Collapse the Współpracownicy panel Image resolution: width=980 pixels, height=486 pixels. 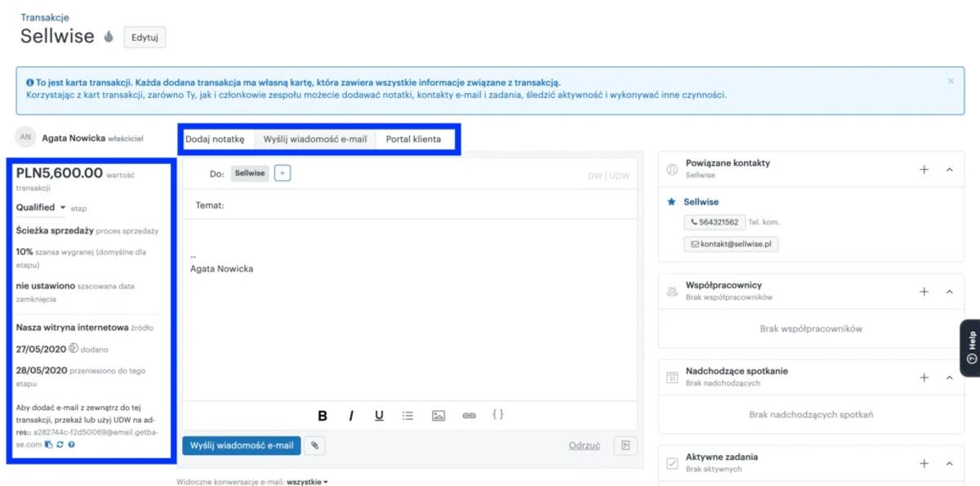pyautogui.click(x=950, y=292)
